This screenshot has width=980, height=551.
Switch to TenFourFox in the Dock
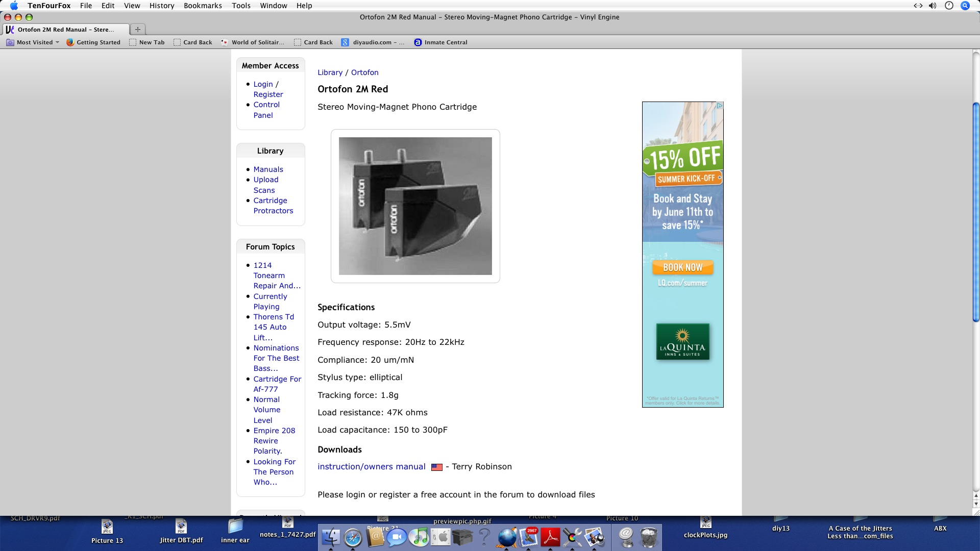pyautogui.click(x=507, y=537)
